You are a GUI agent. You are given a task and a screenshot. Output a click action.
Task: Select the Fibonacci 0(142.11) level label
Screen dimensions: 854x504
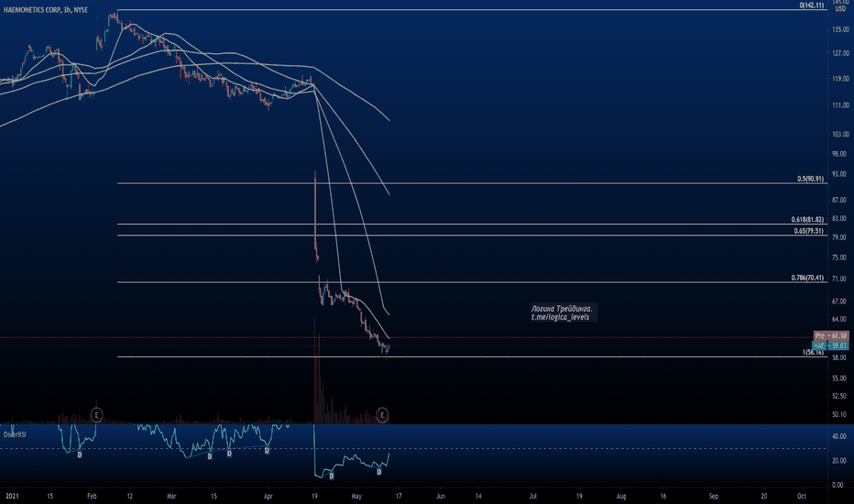pos(812,5)
